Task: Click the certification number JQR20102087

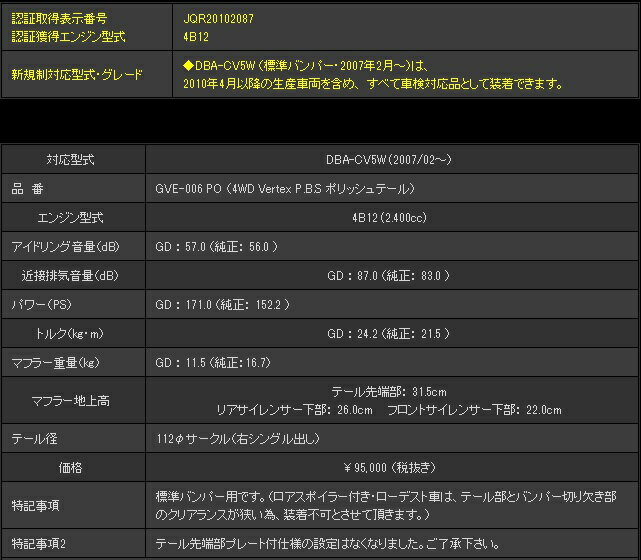Action: [219, 18]
